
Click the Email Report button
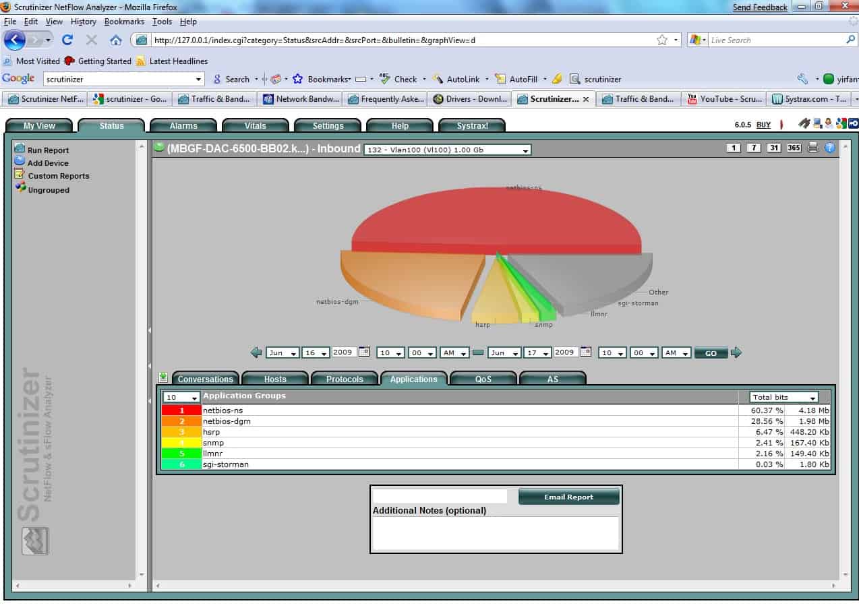568,495
